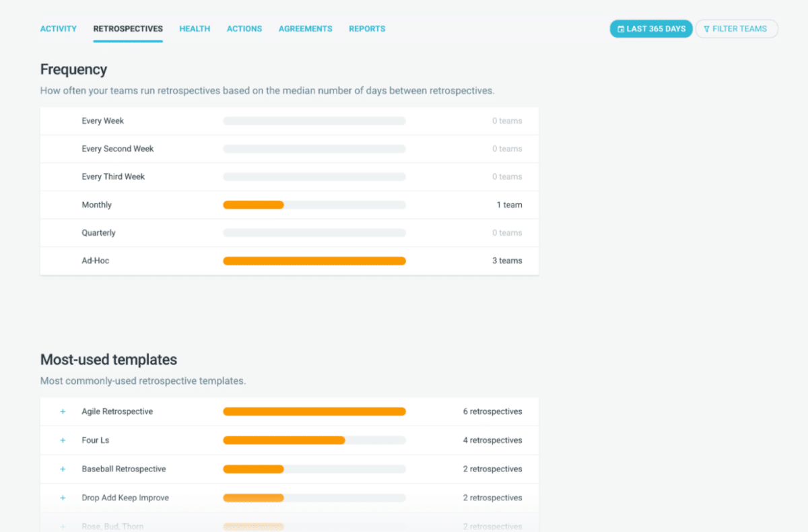Click the funnel icon in Filter Teams
This screenshot has width=808, height=532.
point(706,29)
